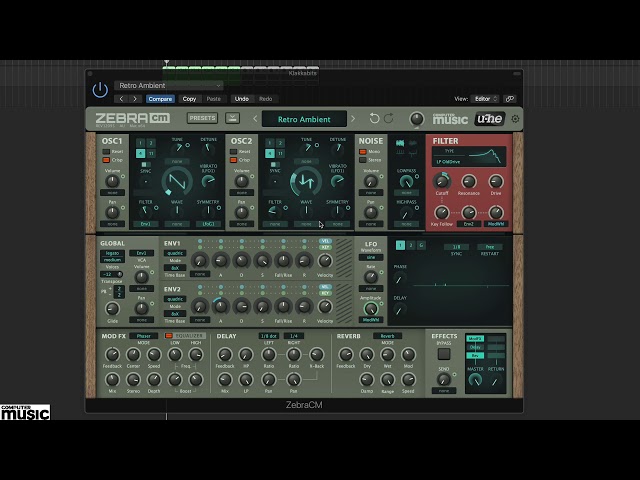Click the ModFX slot in effects routing
The width and height of the screenshot is (640, 480).
[x=475, y=339]
